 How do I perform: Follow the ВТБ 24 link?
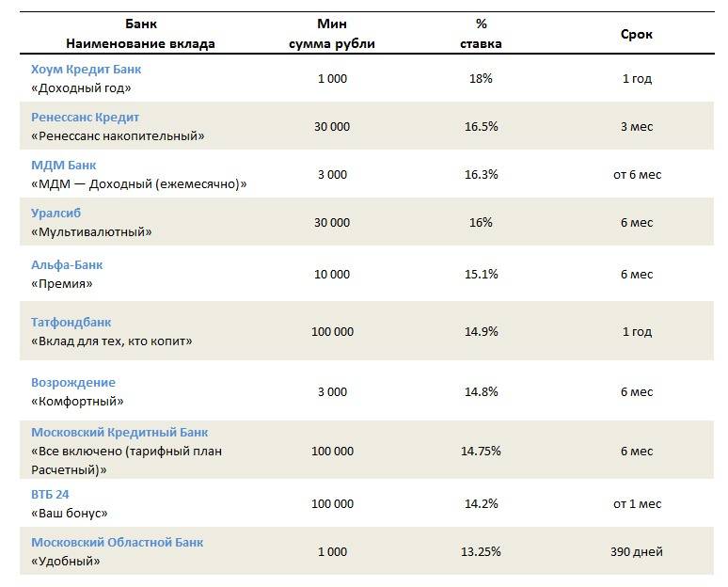click(50, 495)
